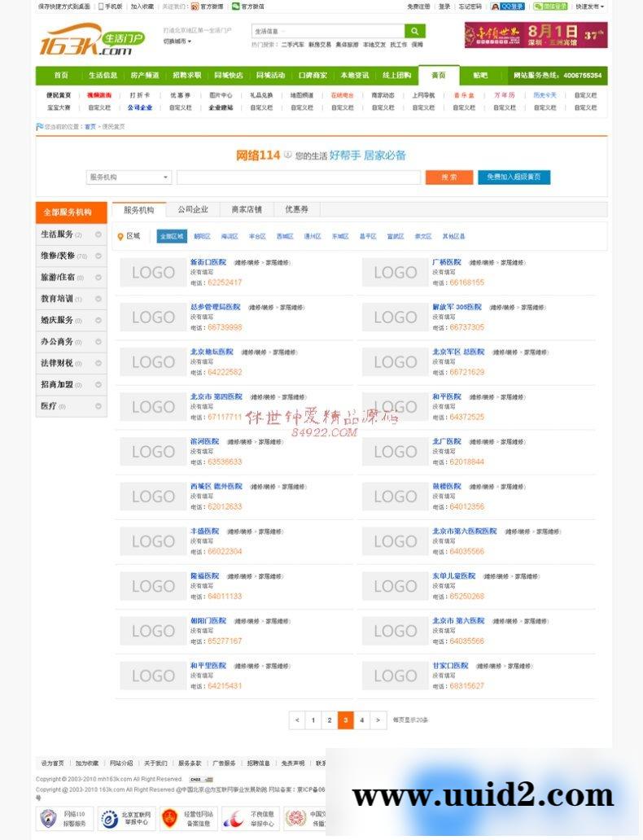The image size is (643, 840).
Task: Click the help icon beside 网络114
Action: [x=288, y=155]
